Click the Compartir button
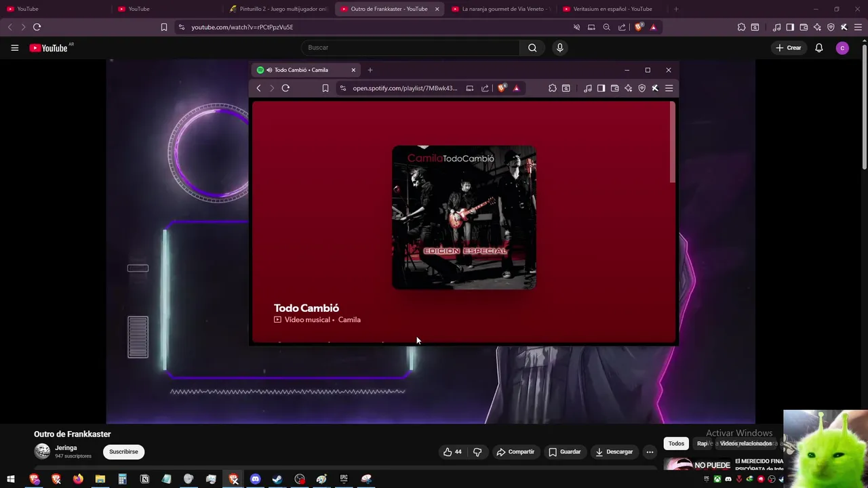 (515, 452)
